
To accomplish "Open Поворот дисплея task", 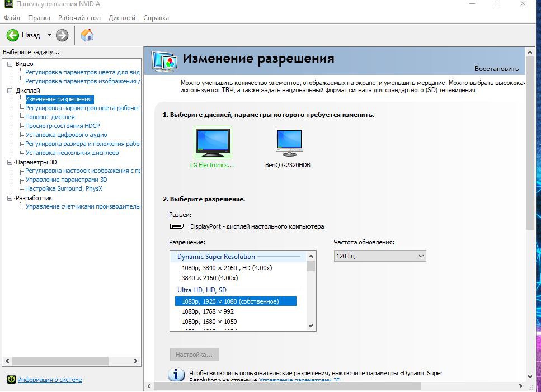I will pos(50,117).
